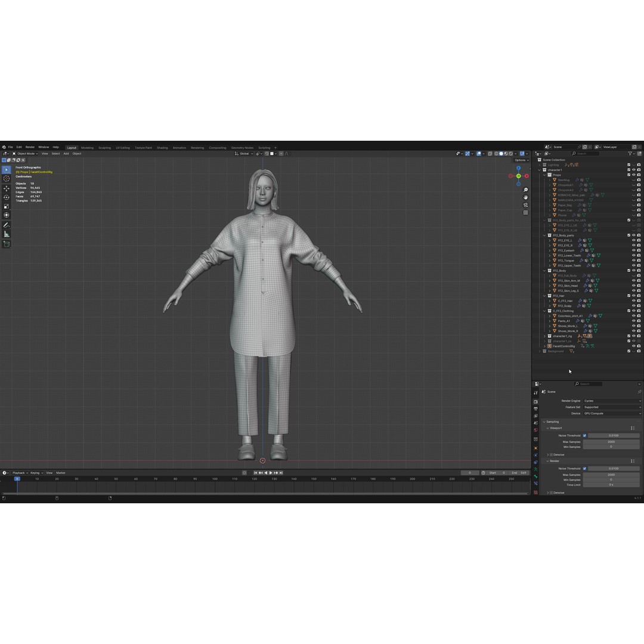
Task: Toggle X-ray mode icon
Action: pyautogui.click(x=490, y=154)
